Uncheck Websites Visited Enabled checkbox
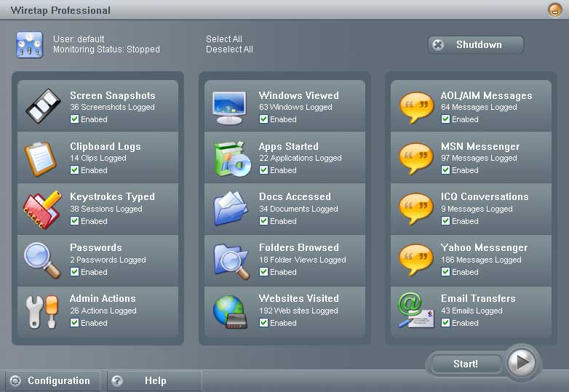Screen dimensions: 569x392 click(x=264, y=322)
